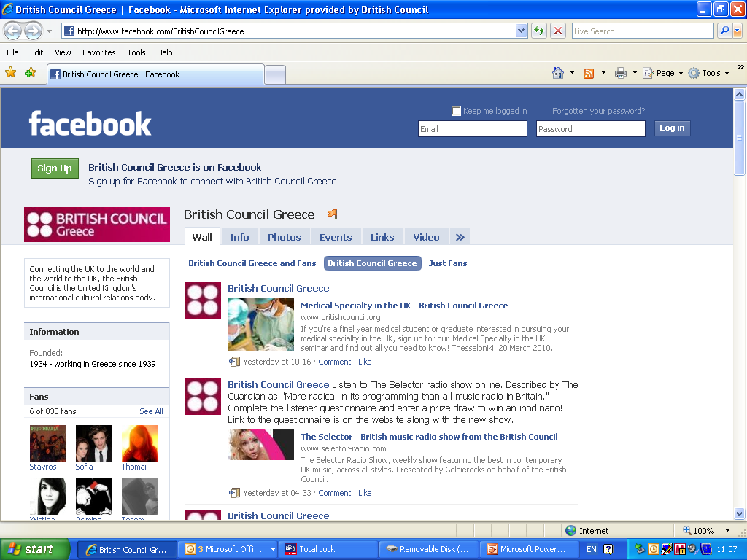Open a new blank browser tab
This screenshot has height=560, width=747.
tap(275, 75)
